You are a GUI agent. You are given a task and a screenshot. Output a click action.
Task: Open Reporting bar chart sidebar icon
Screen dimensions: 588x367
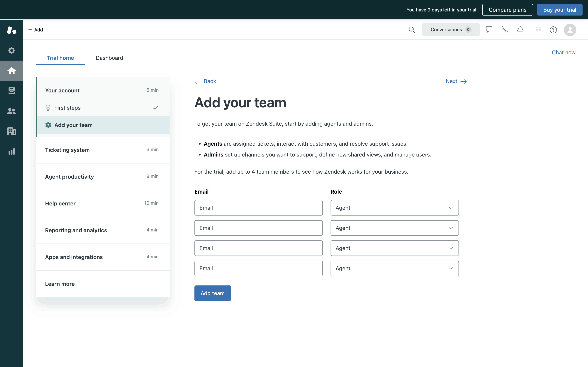[11, 151]
